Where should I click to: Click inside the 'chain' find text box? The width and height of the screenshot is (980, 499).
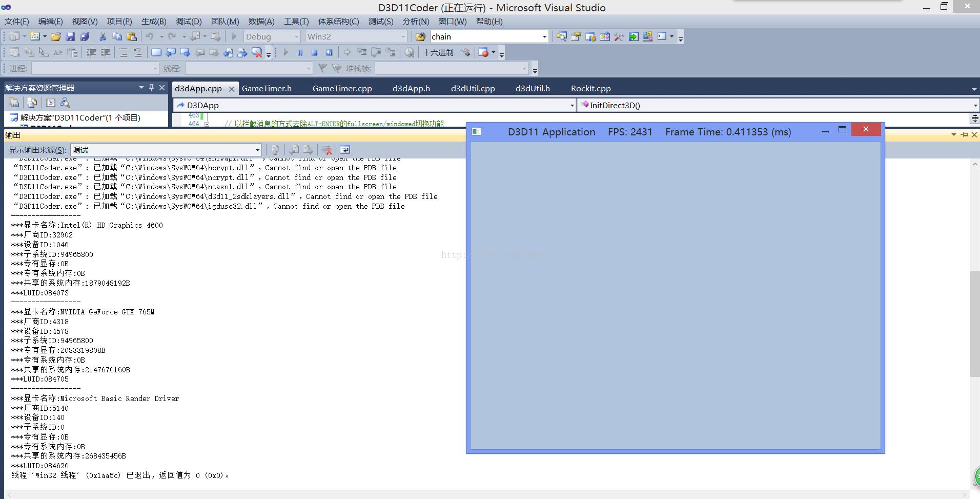(x=484, y=36)
